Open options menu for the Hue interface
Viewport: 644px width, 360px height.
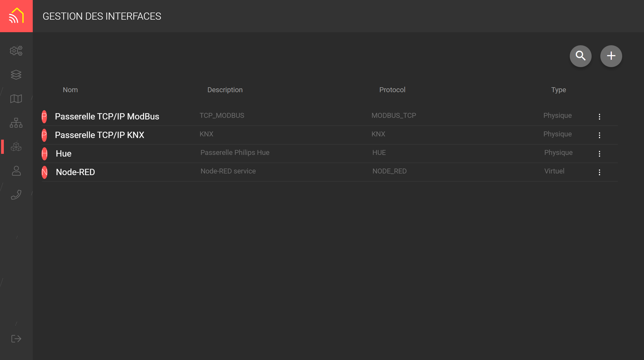(x=599, y=154)
